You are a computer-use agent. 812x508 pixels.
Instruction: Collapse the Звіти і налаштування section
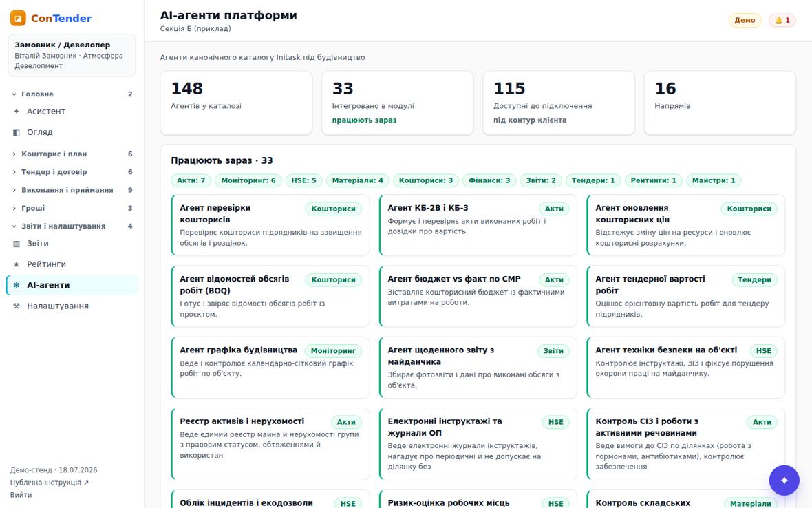click(x=72, y=226)
